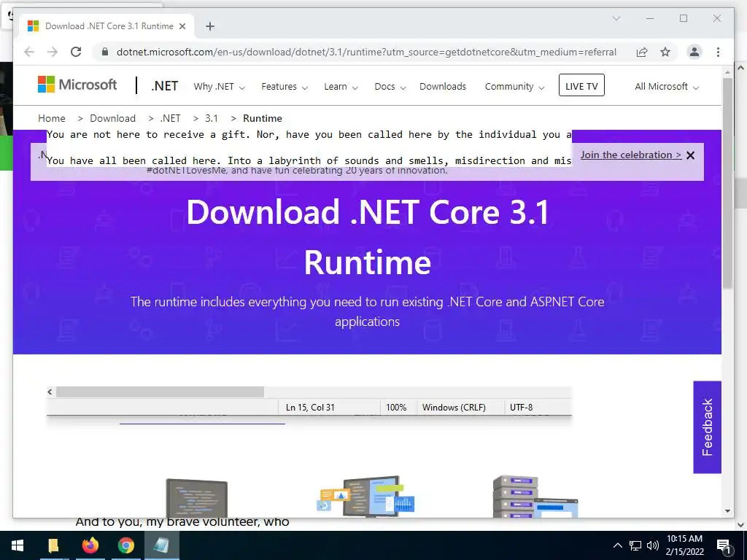The image size is (747, 560).
Task: Go back with the browser back arrow
Action: (29, 52)
